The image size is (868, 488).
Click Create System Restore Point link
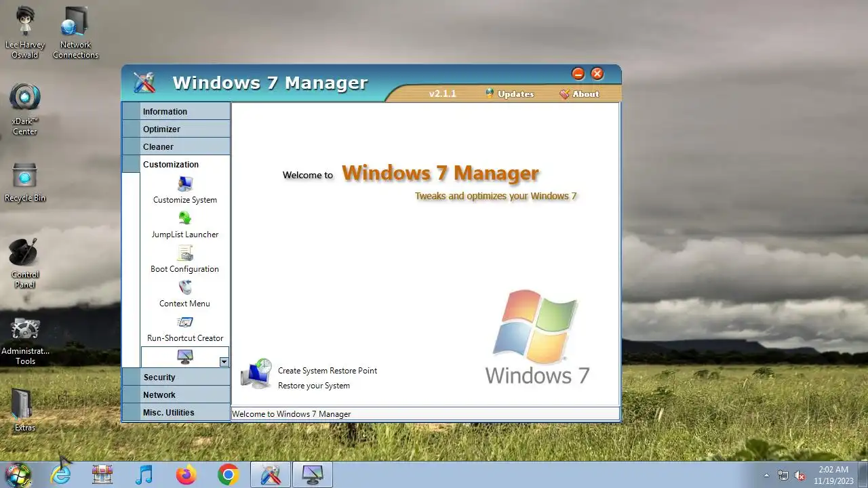pos(328,371)
